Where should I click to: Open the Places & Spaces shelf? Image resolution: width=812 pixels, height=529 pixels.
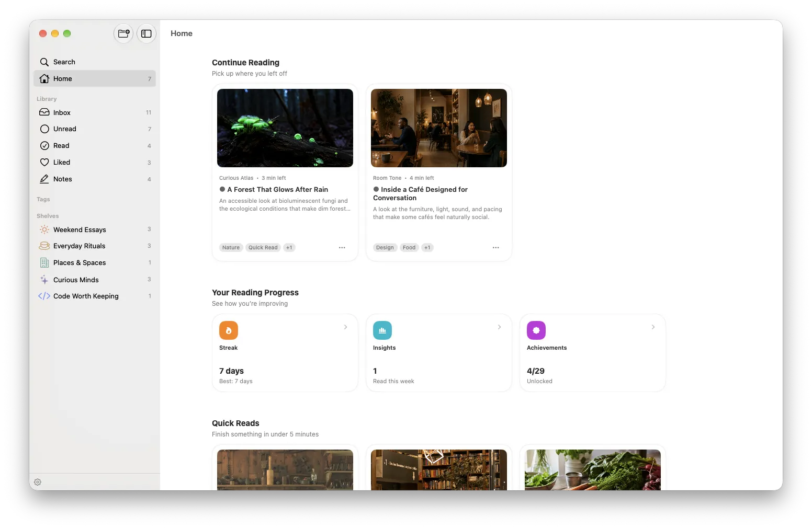pos(95,263)
